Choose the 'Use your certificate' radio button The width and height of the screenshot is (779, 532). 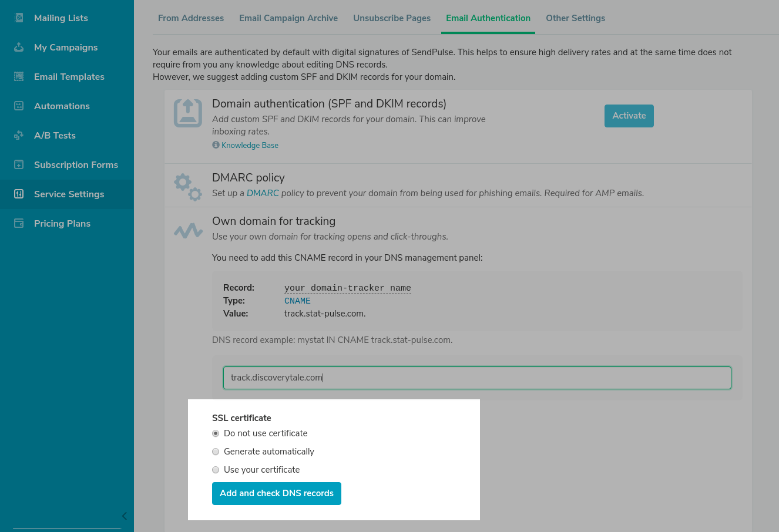(216, 470)
